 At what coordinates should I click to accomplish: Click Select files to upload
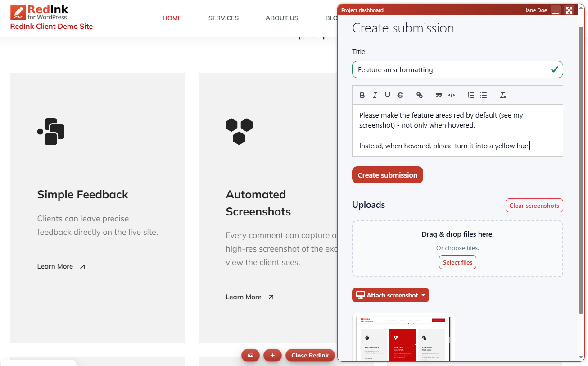(457, 262)
